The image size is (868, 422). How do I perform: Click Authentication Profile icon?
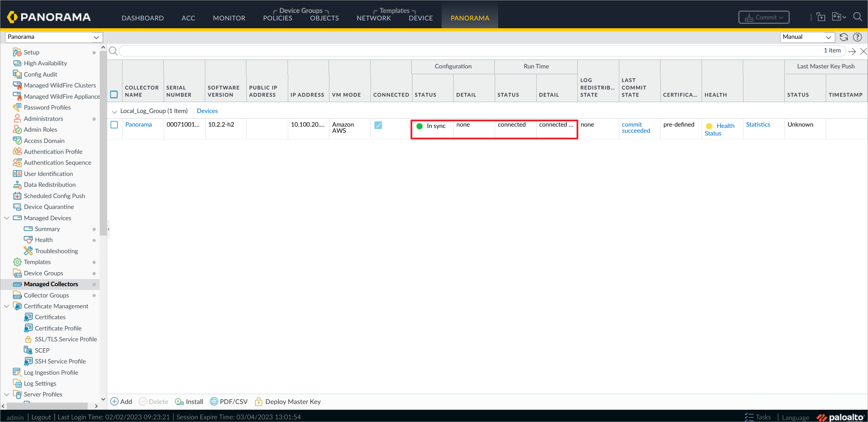point(17,151)
